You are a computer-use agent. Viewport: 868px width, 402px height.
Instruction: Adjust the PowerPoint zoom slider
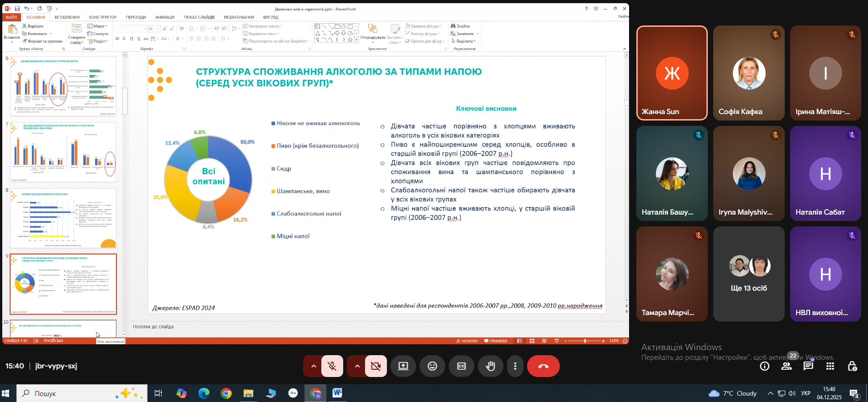pos(585,341)
